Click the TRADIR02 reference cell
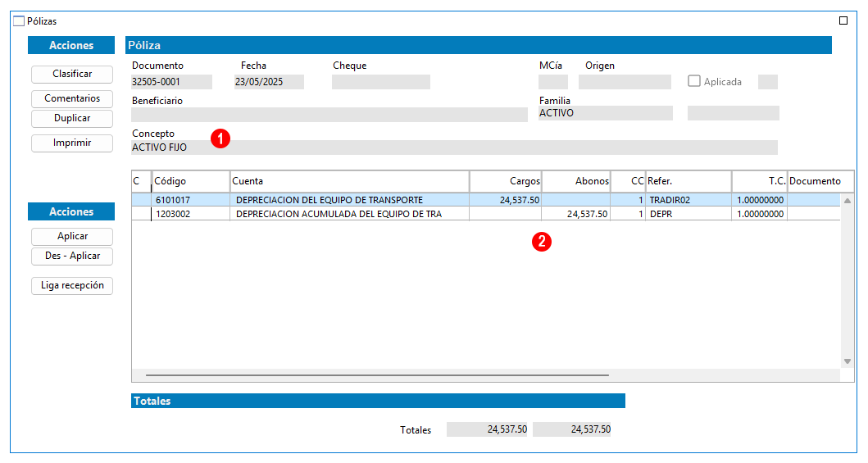The width and height of the screenshot is (868, 463). (688, 200)
